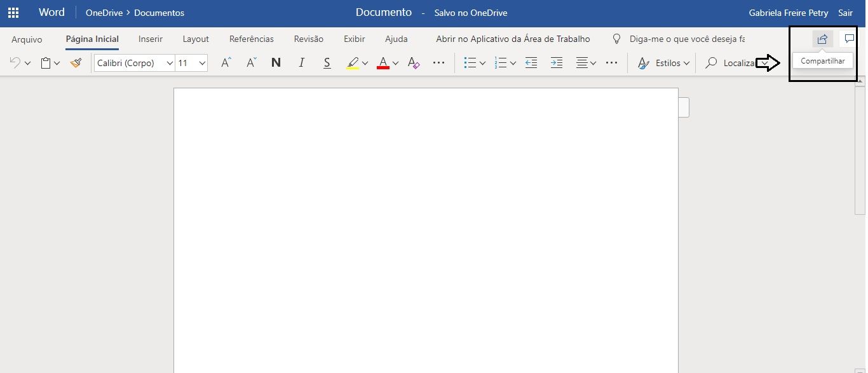
Task: Open the Ajuda tab
Action: (397, 39)
